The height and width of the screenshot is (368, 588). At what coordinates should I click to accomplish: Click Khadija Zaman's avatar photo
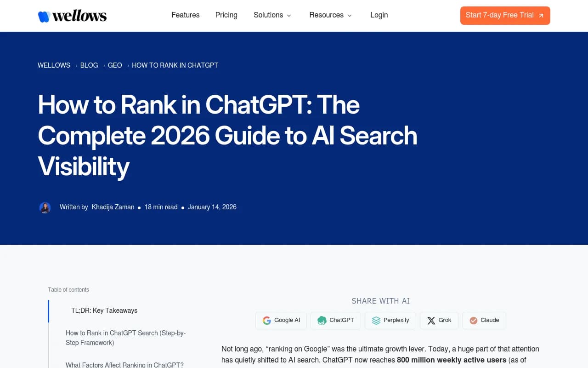tap(45, 207)
